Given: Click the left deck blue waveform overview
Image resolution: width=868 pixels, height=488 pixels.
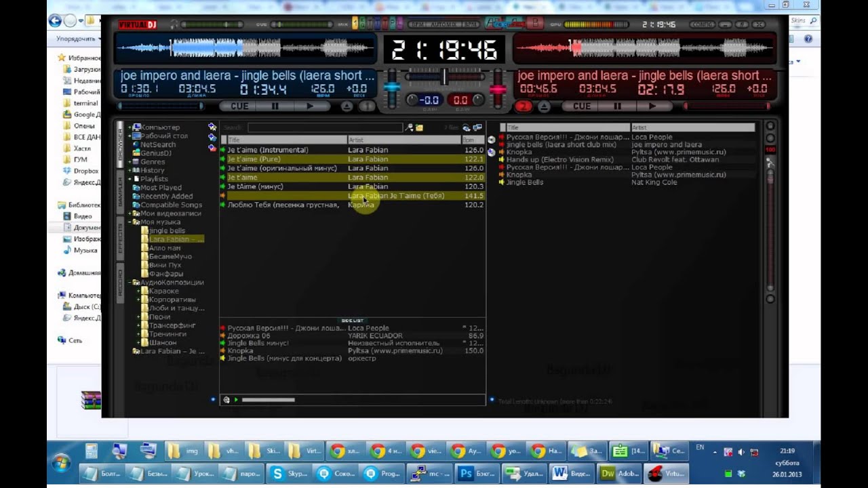Looking at the screenshot, I should (x=245, y=49).
